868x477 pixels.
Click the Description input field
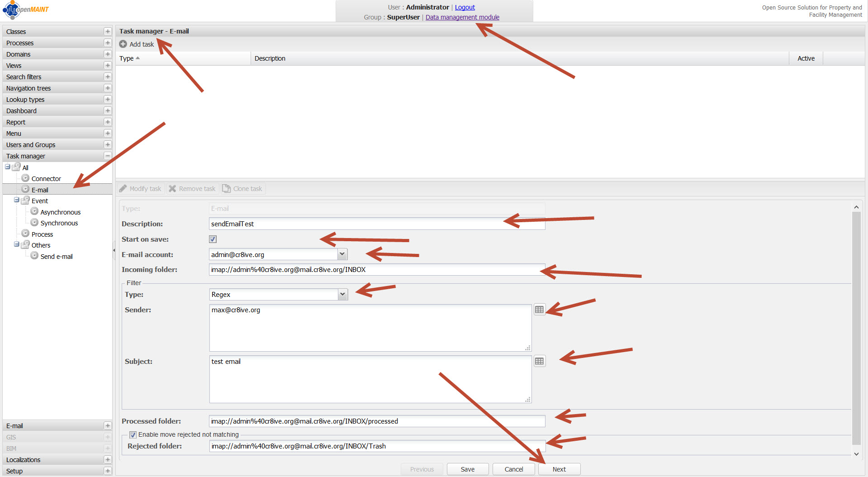click(377, 224)
